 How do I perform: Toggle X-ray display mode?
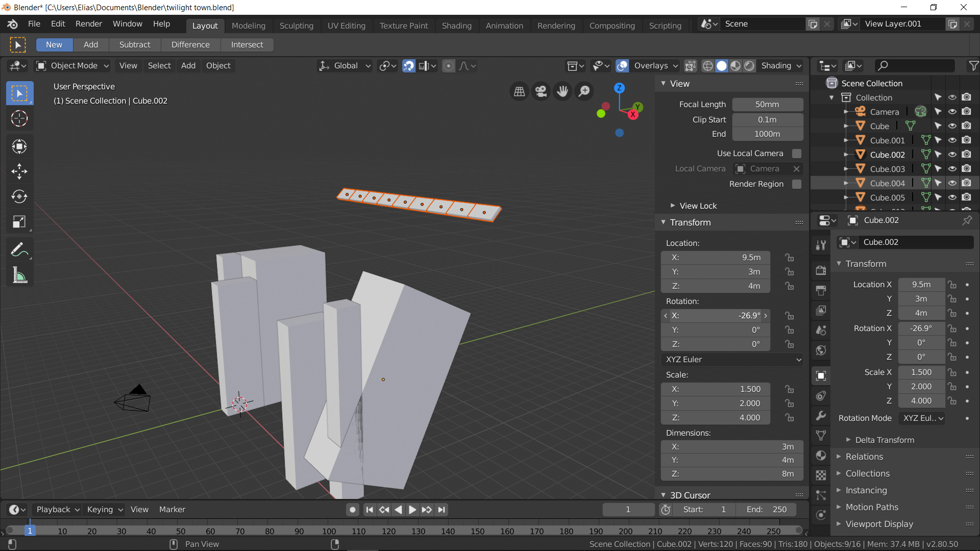[690, 66]
